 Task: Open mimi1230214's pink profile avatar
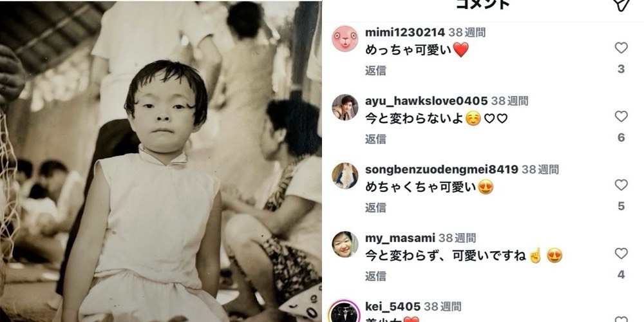345,39
